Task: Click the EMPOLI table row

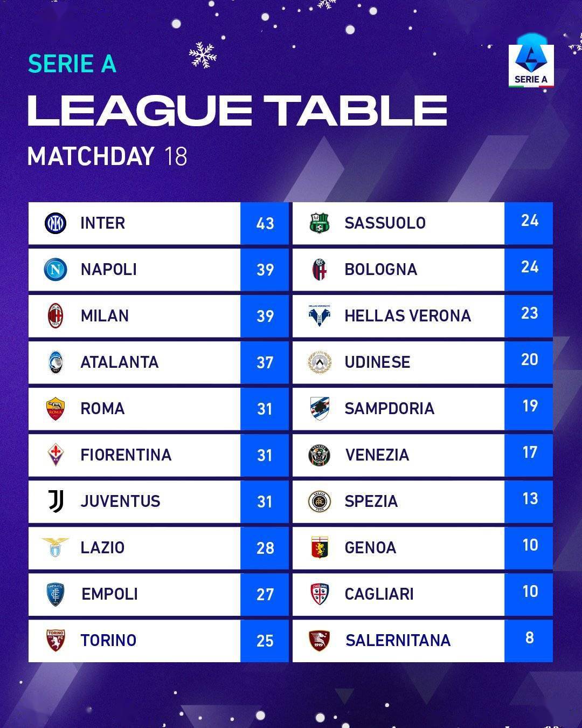Action: tap(158, 594)
